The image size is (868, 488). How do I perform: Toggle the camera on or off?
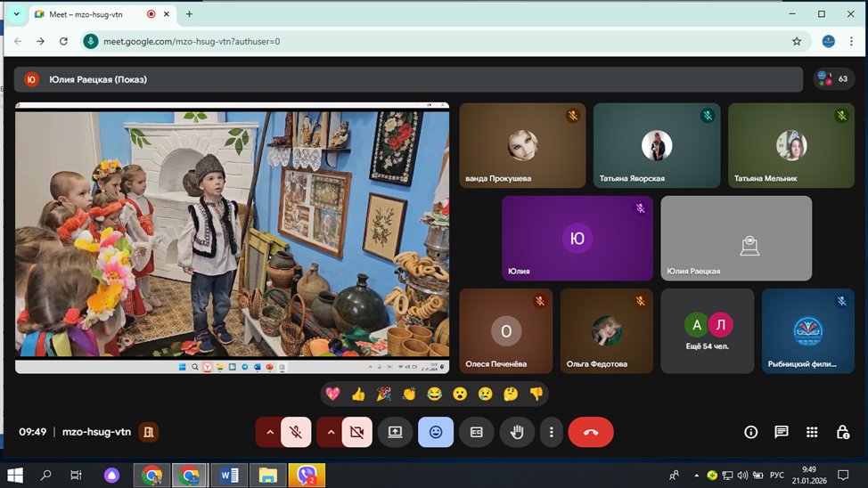357,432
